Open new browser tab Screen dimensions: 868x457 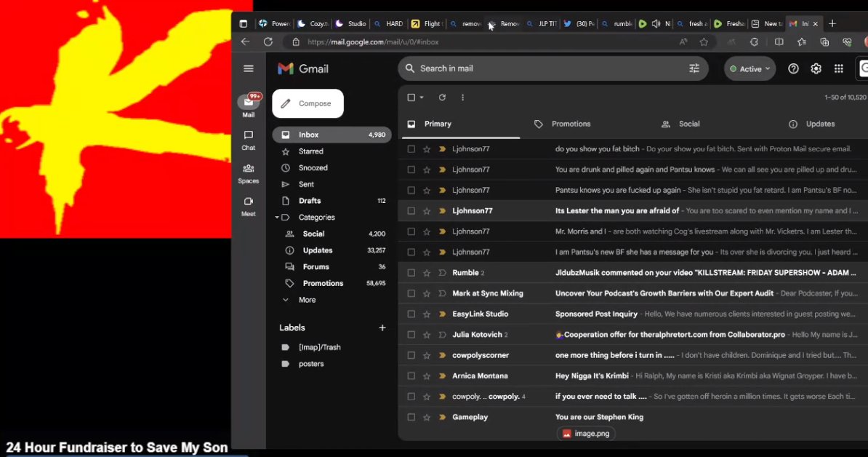coord(832,24)
